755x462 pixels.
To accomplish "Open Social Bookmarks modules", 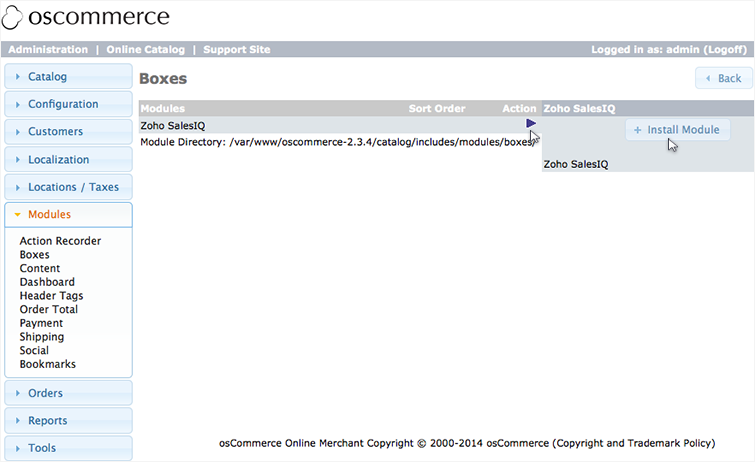I will 47,357.
